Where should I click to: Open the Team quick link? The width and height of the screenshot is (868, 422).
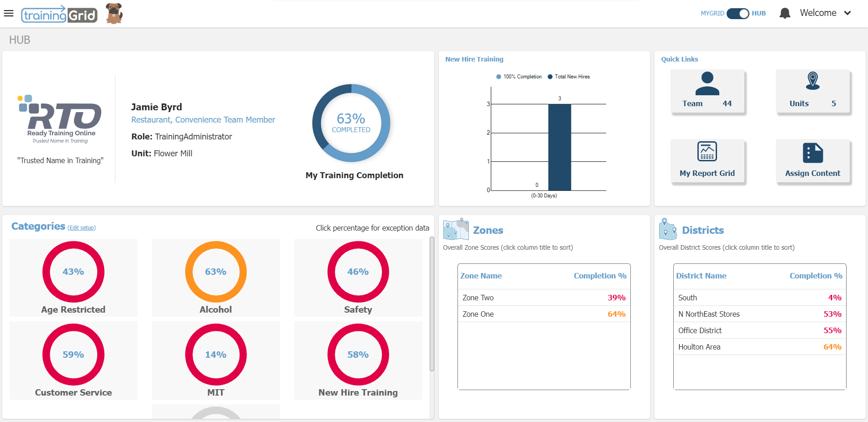click(x=707, y=91)
